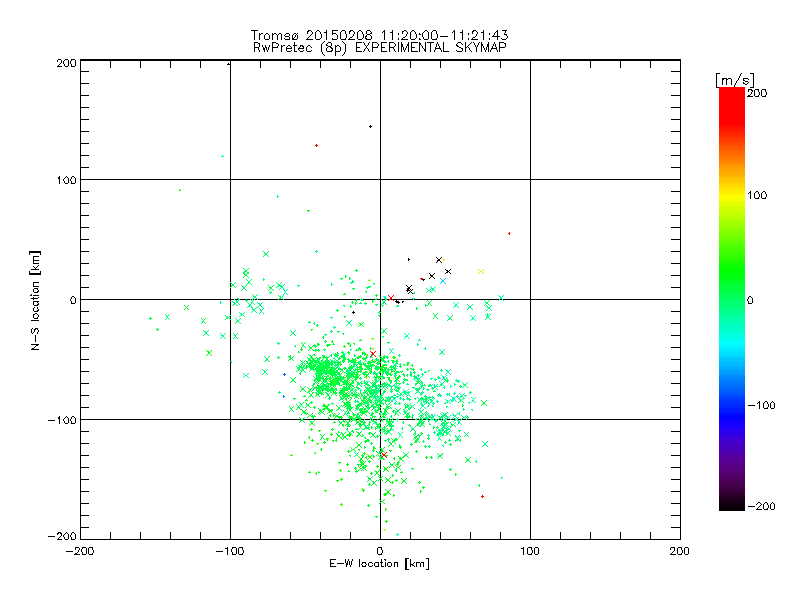Click the colorbar tick label '200'
The height and width of the screenshot is (600, 800).
[757, 93]
